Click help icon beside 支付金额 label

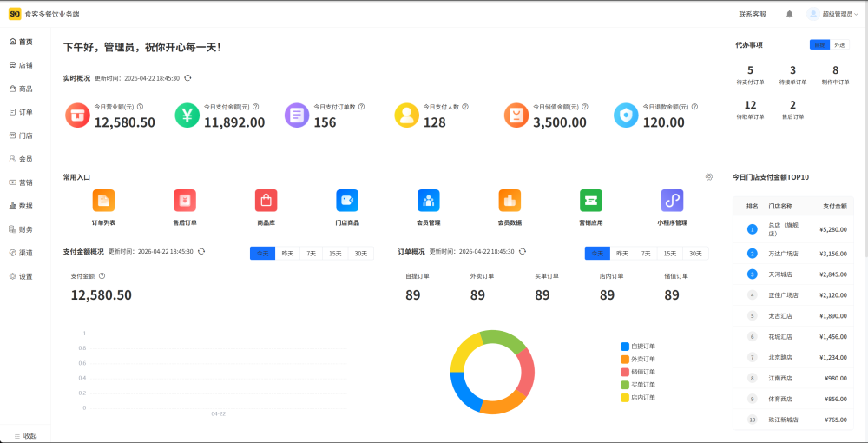coord(102,275)
